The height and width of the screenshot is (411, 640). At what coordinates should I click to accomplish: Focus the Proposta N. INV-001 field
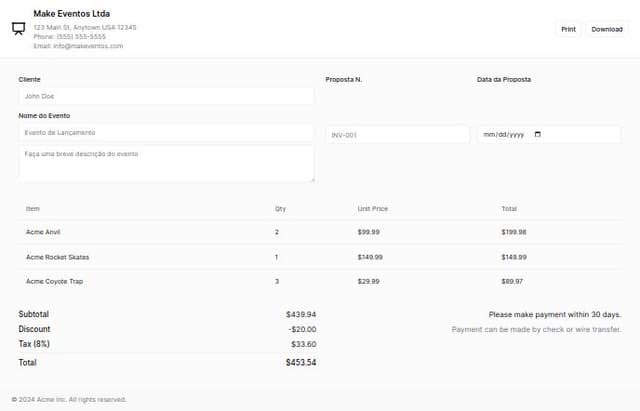398,135
